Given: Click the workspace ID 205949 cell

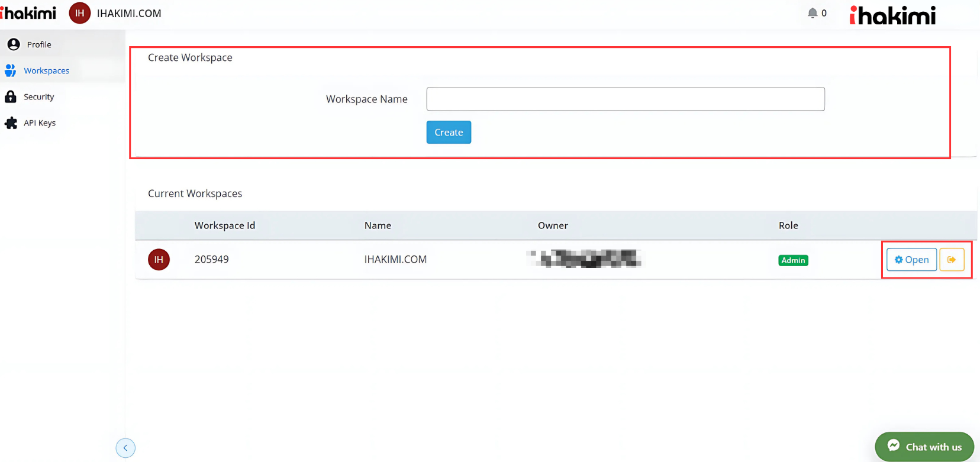Looking at the screenshot, I should pos(211,260).
